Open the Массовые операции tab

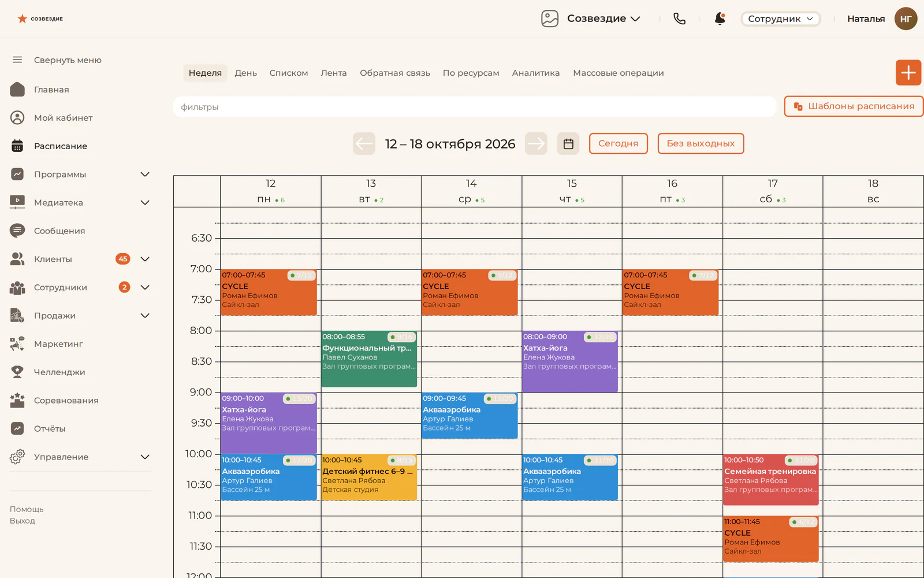point(619,73)
